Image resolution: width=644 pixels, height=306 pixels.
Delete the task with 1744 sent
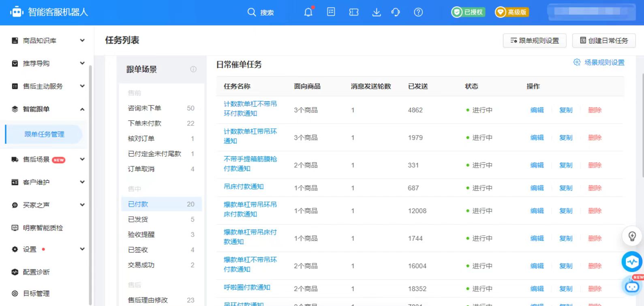pyautogui.click(x=595, y=238)
